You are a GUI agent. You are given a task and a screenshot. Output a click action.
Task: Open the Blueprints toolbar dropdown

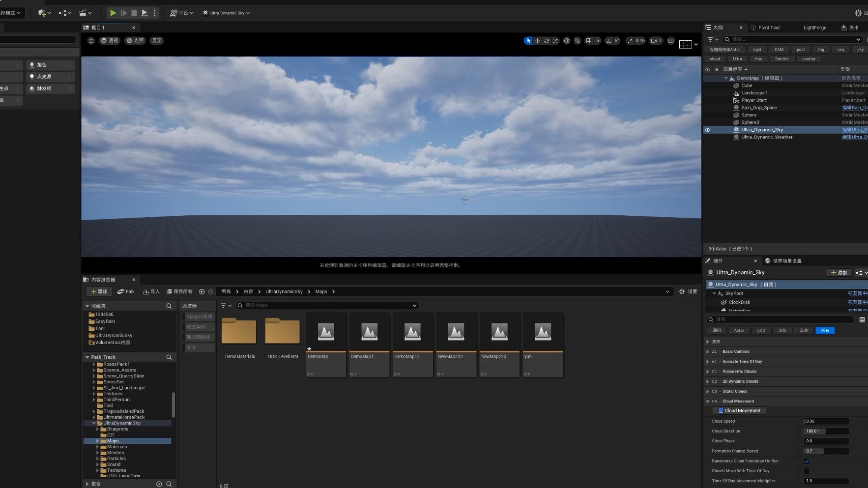point(65,13)
